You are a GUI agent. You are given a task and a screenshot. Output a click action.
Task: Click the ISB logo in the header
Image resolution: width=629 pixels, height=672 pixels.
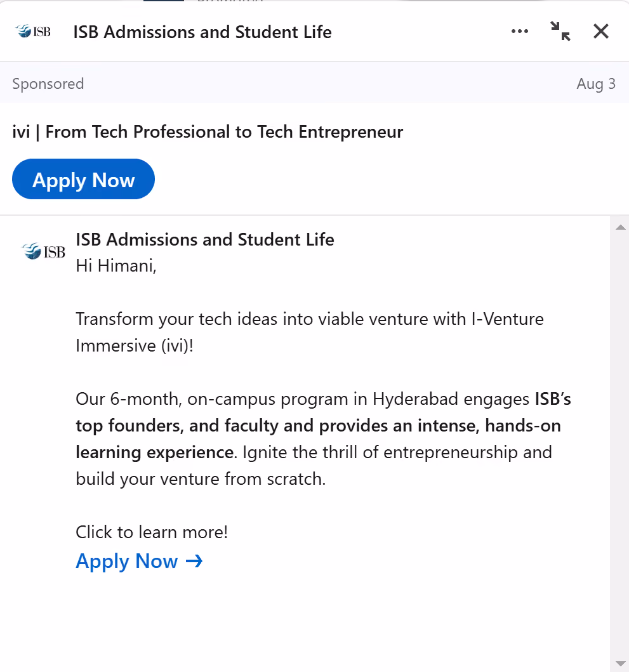32,31
